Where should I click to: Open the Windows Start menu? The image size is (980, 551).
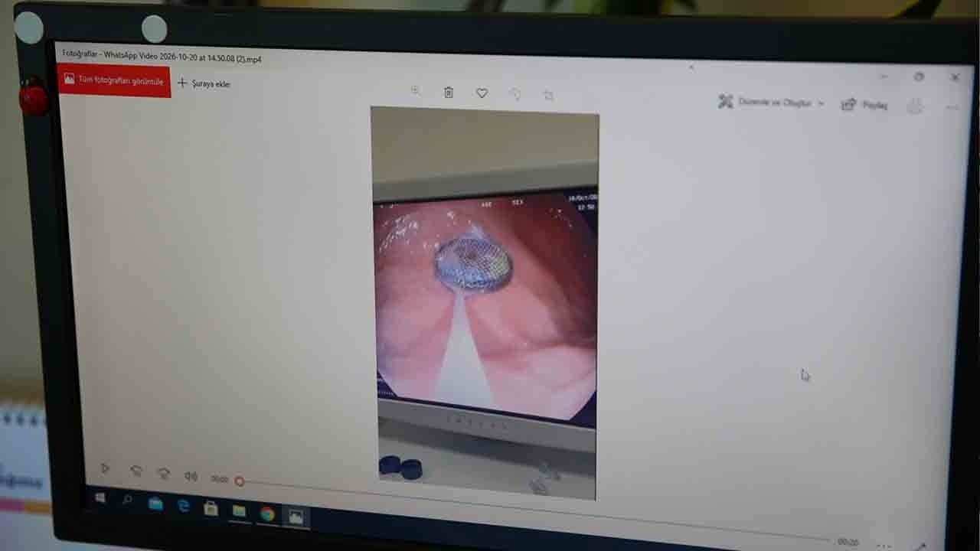tap(100, 497)
